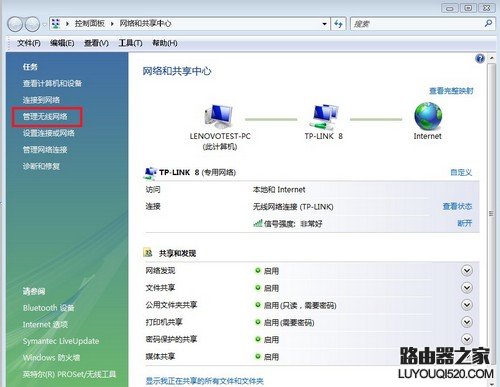
Task: Open Internet 选项 in See Also
Action: tap(45, 325)
